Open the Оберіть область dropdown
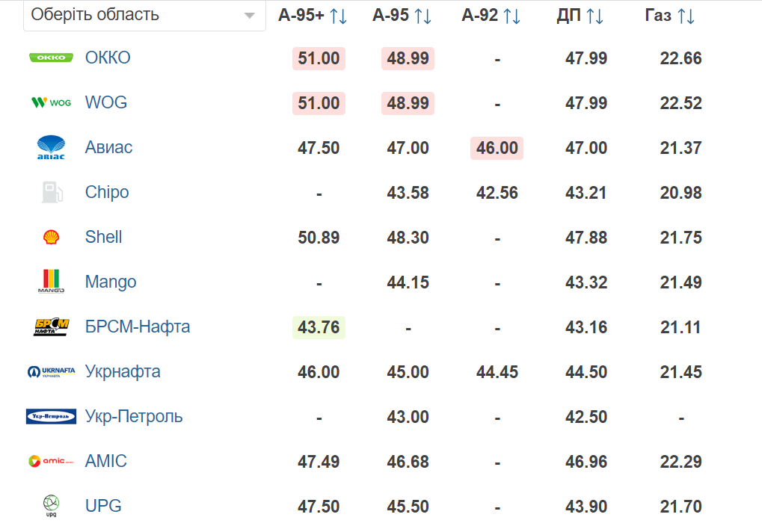 (x=144, y=16)
